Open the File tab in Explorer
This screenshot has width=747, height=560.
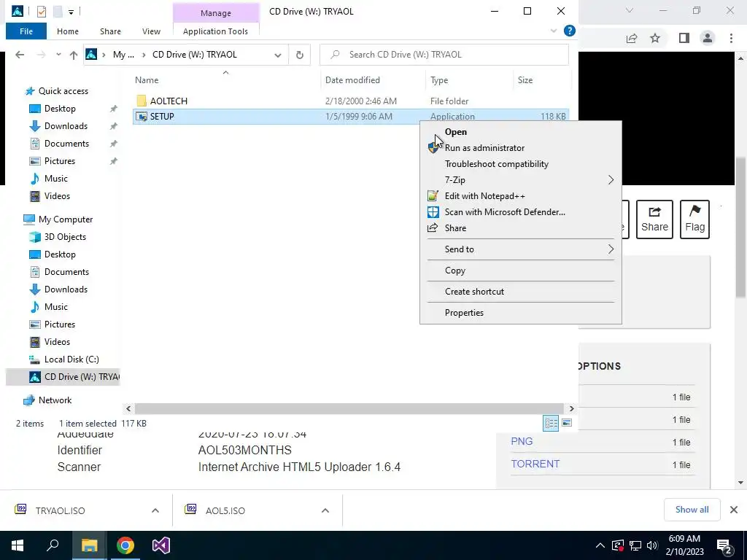26,31
